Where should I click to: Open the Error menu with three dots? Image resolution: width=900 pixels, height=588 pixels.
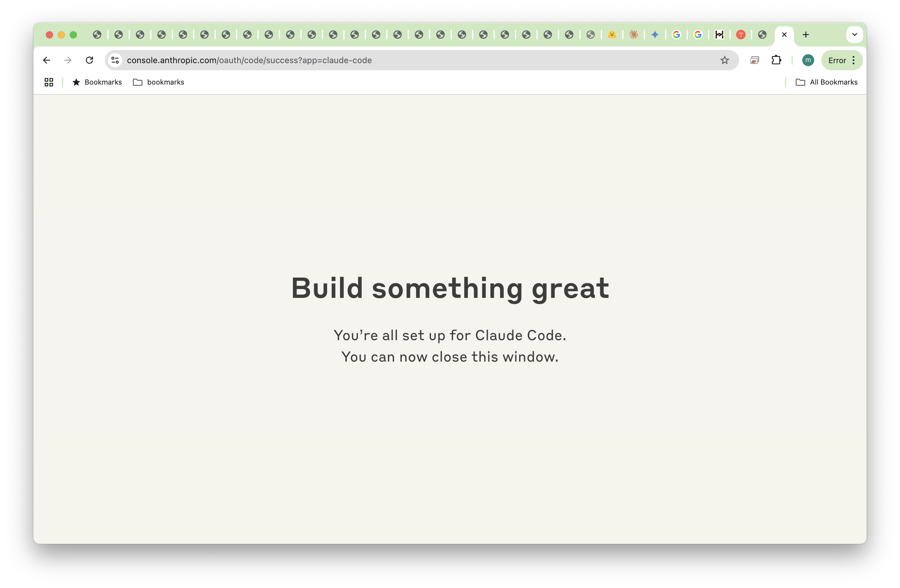[x=842, y=60]
